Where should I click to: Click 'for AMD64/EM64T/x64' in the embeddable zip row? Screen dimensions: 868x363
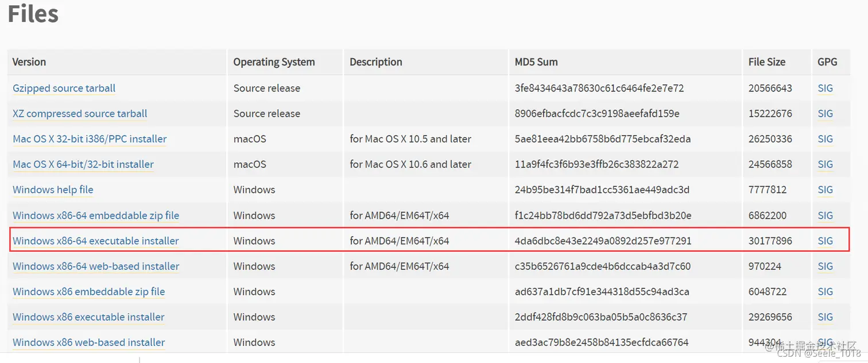click(x=400, y=215)
